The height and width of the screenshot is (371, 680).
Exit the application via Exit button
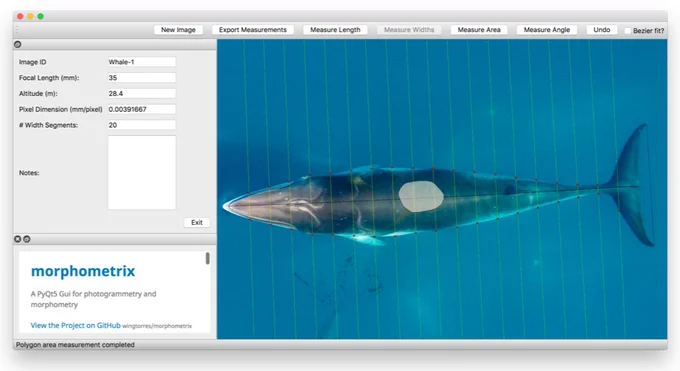[197, 223]
